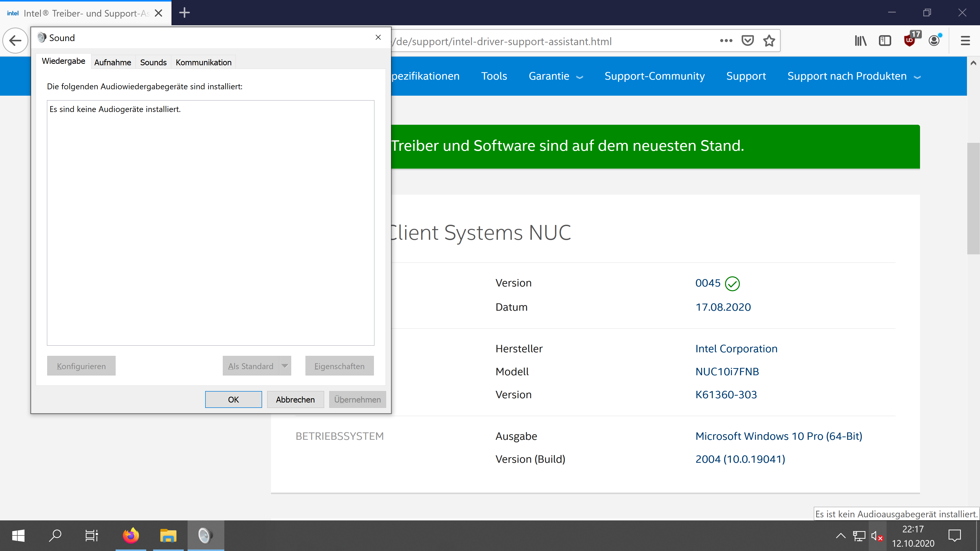
Task: Click the Firefox back arrow button
Action: 15,41
